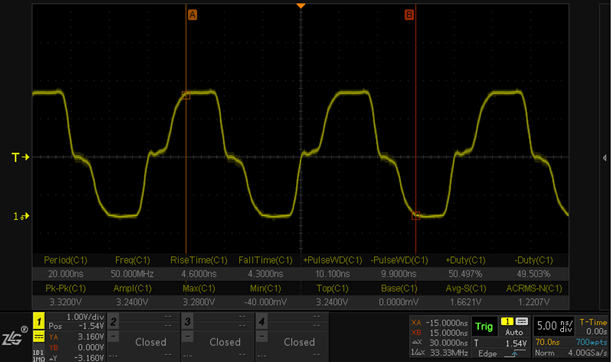Select the yellow channel 1 indicator
611x362 pixels.
pos(39,321)
